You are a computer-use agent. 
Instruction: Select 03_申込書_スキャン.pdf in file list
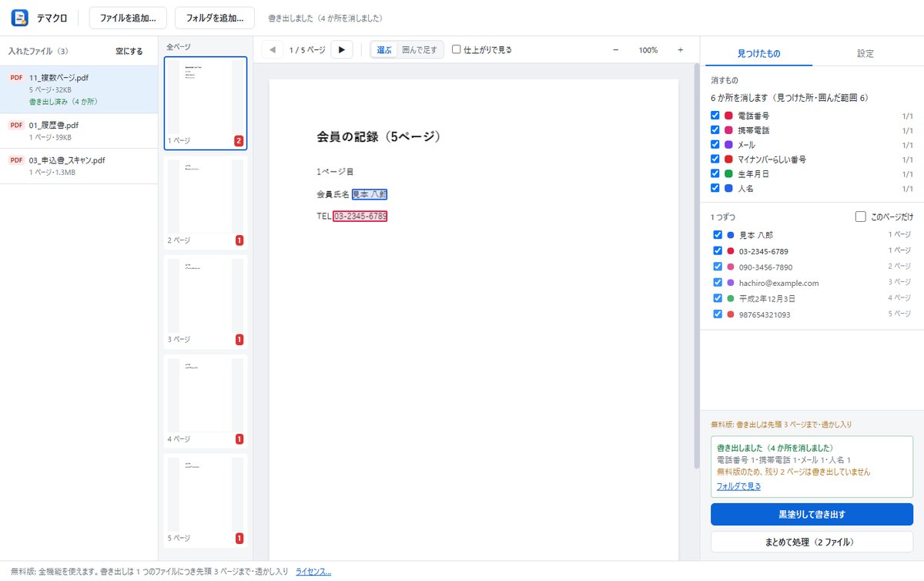pos(79,166)
